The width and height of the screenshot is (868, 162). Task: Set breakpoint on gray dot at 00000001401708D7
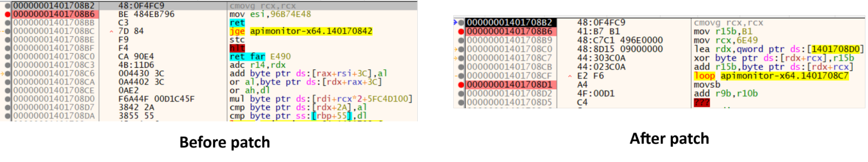pos(7,107)
